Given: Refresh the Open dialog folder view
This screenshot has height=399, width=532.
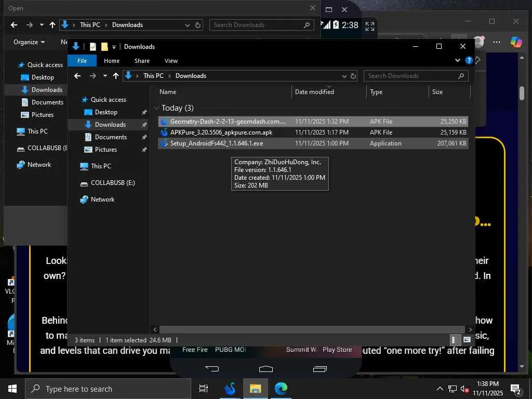Looking at the screenshot, I should [198, 25].
